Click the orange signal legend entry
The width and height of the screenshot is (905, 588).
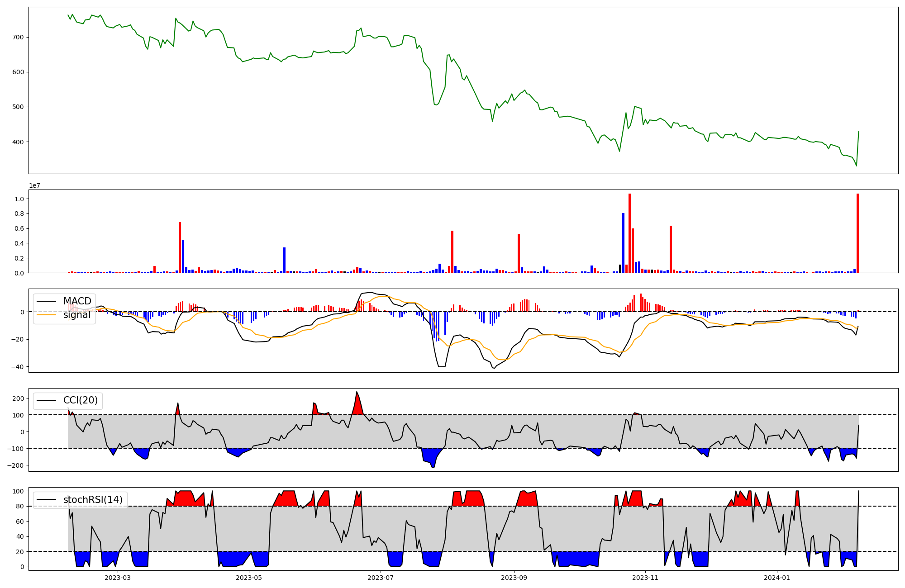(76, 315)
